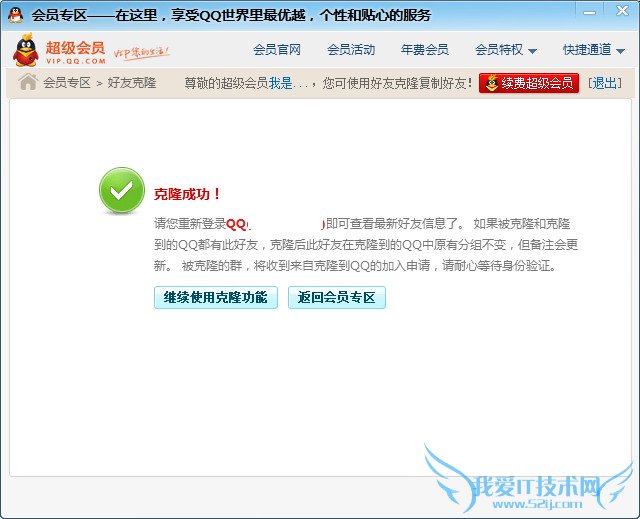
Task: Minimize the 会员专区 window
Action: (589, 12)
